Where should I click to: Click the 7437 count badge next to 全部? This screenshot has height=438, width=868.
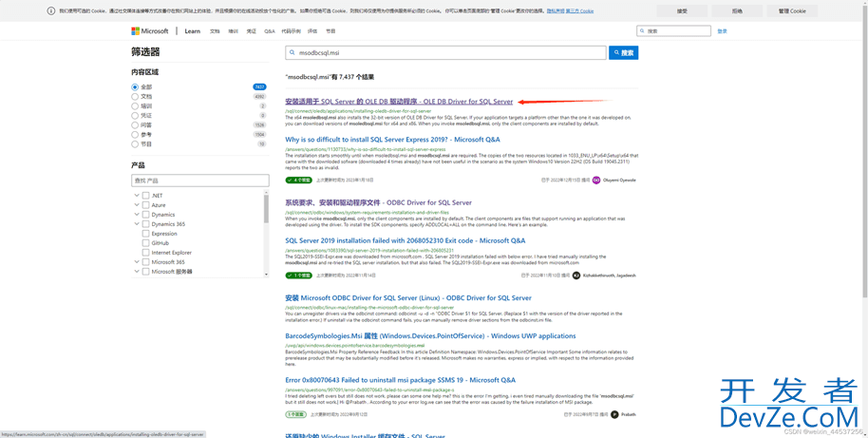259,87
